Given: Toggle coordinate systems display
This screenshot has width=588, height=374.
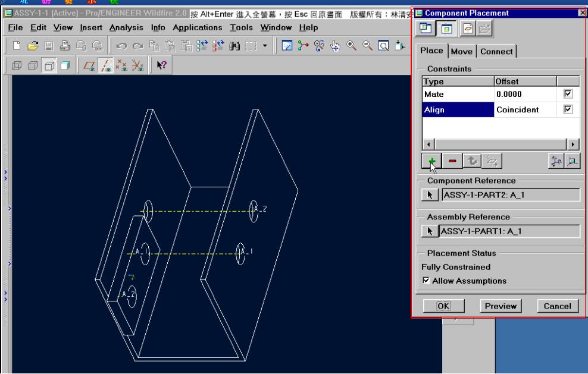Looking at the screenshot, I should pyautogui.click(x=137, y=66).
